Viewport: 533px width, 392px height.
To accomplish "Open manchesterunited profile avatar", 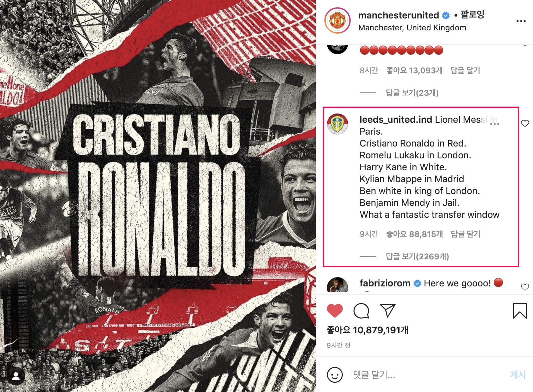I will (x=337, y=20).
